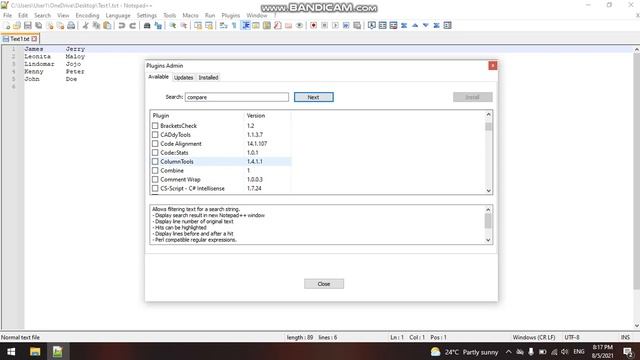
Task: Check the Comment Wrap plugin checkbox
Action: [155, 180]
